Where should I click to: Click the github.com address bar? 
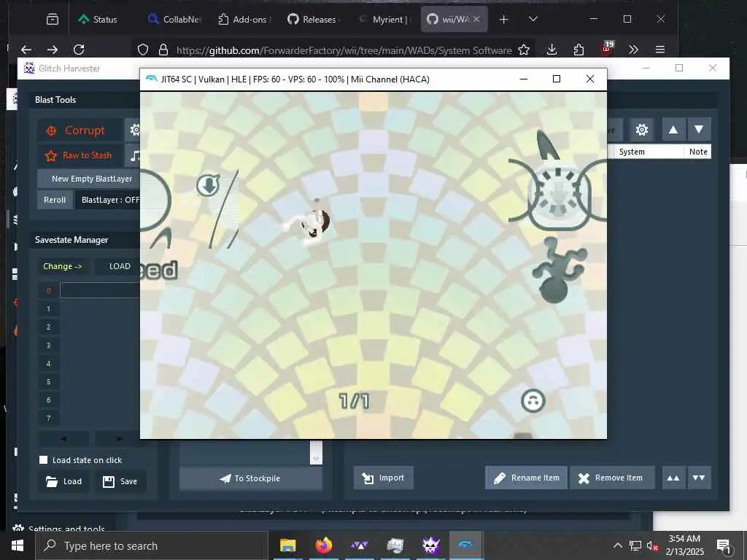344,50
